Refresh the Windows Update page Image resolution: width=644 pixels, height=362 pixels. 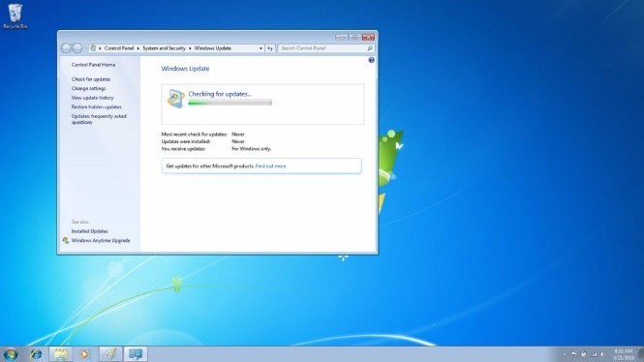click(270, 48)
